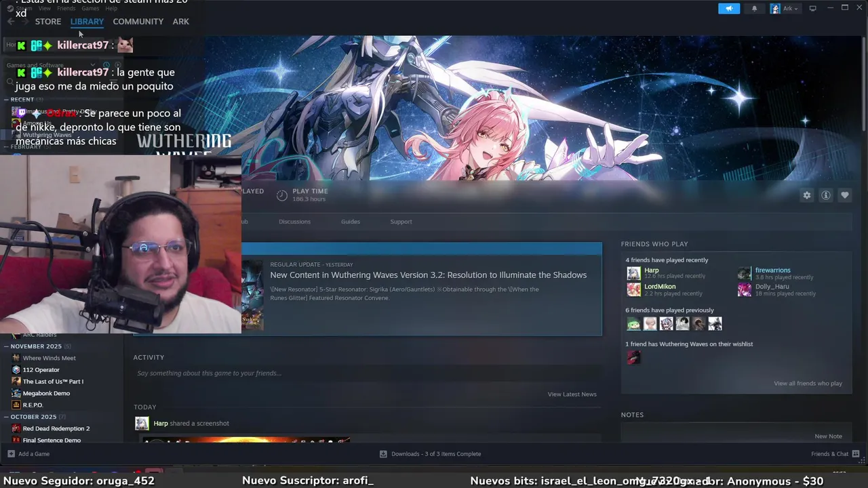Click the Downloads icon in the bottom bar

click(x=383, y=454)
